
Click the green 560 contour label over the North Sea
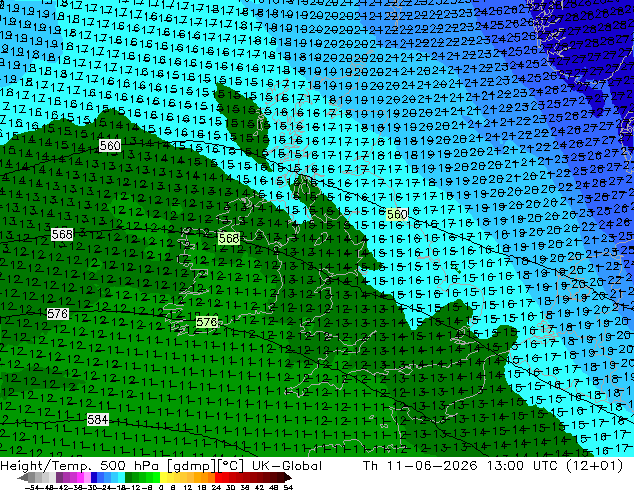pyautogui.click(x=397, y=214)
